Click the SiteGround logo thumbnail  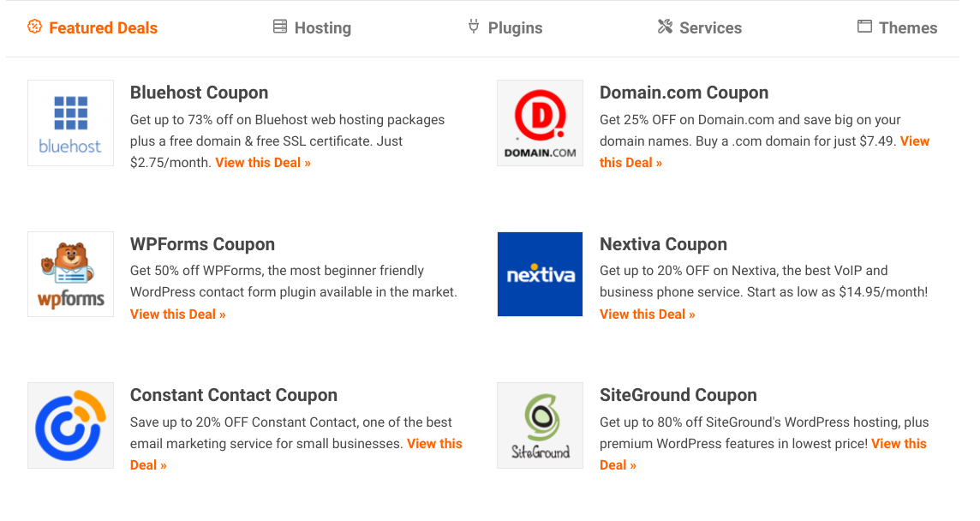(x=540, y=425)
